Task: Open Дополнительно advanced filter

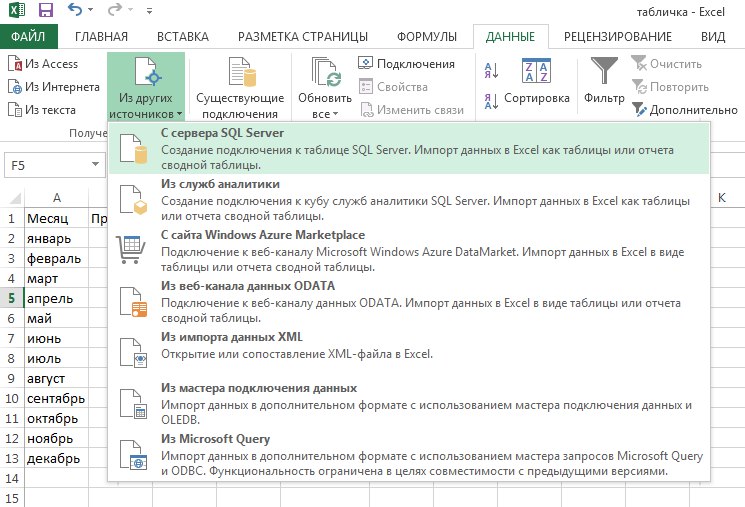Action: pos(685,110)
